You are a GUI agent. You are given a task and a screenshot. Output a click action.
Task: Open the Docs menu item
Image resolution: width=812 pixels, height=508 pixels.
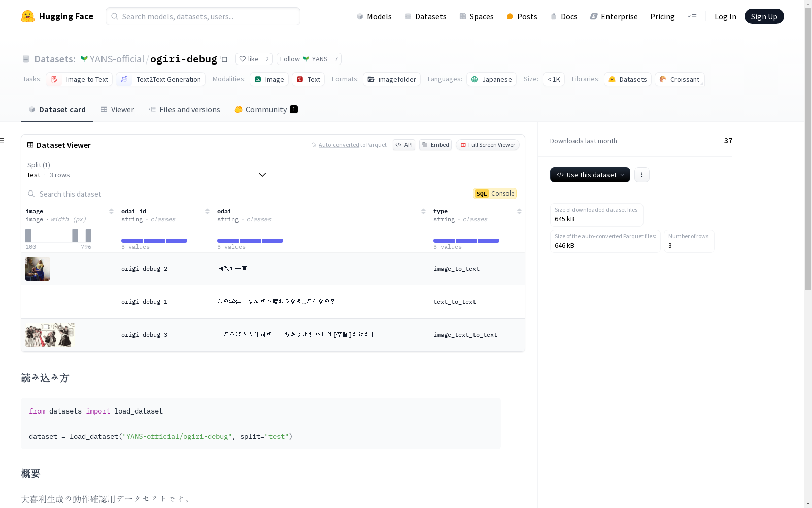[x=564, y=16]
